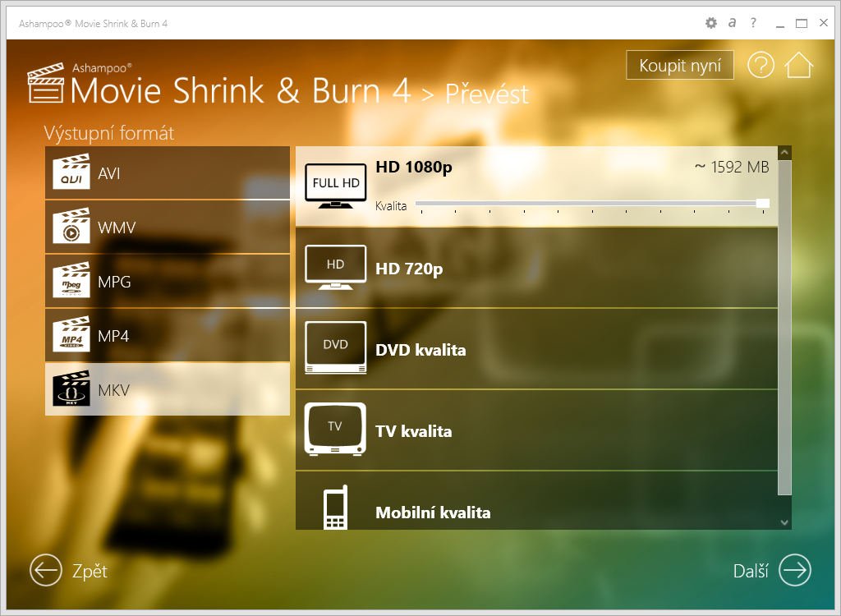Open help using the circled question mark

(x=761, y=66)
